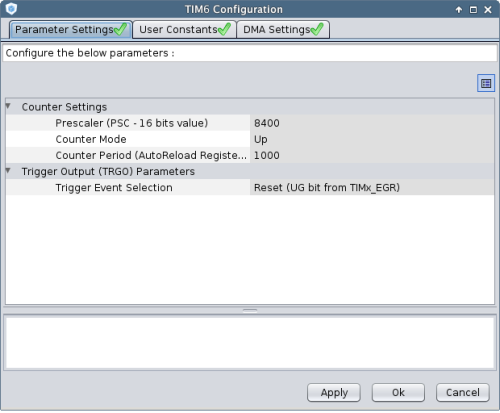Open the Counter Mode value dropdown
Screen dimensions: 500x413
[x=372, y=139]
